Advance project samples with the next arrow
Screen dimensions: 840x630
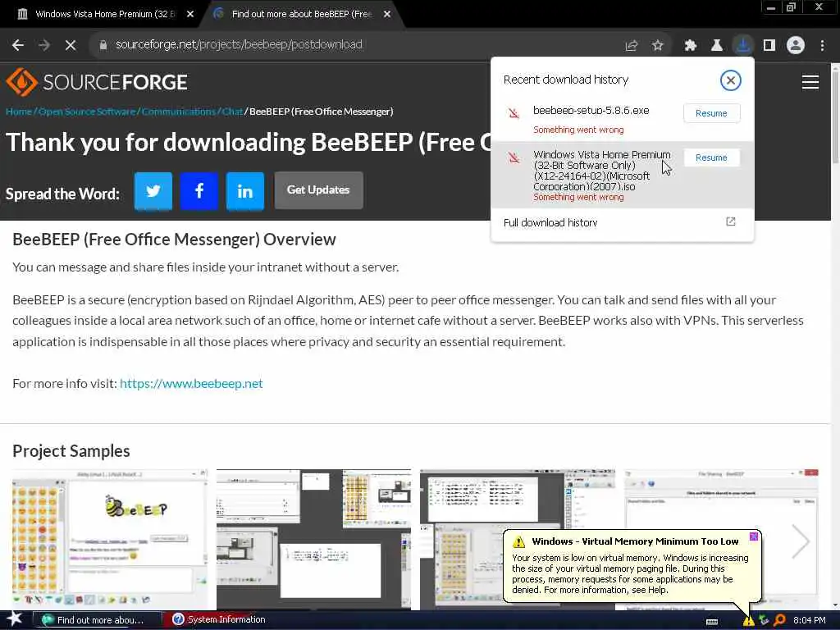[x=801, y=541]
